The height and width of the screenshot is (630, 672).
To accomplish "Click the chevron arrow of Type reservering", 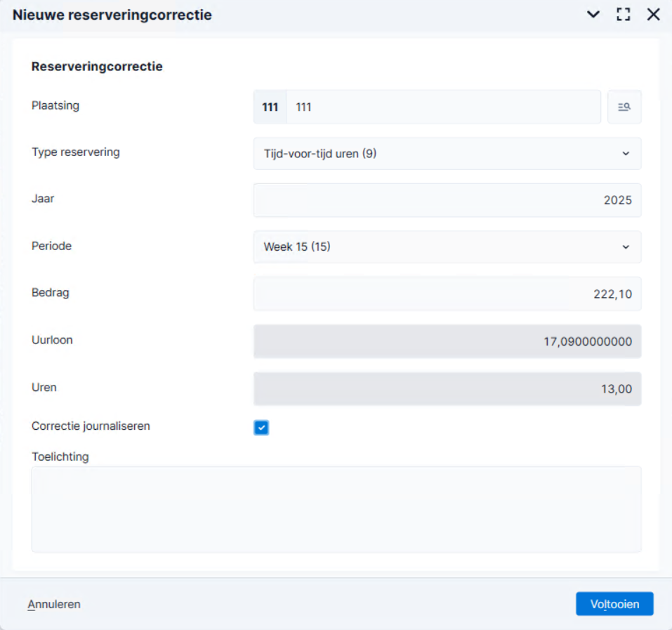I will click(626, 153).
